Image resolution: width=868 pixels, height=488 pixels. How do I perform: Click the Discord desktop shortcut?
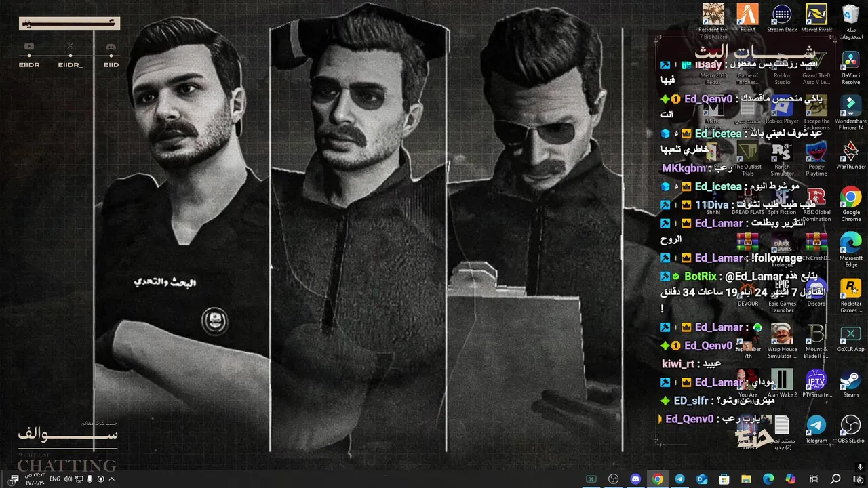(816, 292)
